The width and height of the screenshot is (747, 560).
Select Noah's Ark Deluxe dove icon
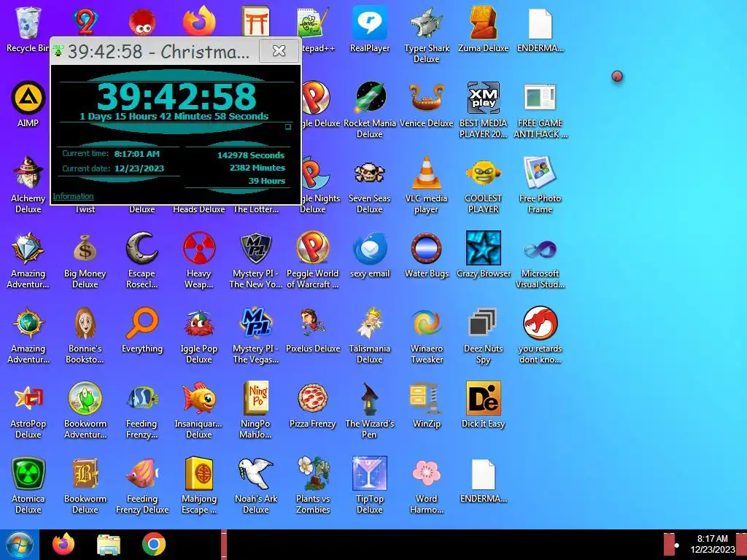[x=256, y=473]
